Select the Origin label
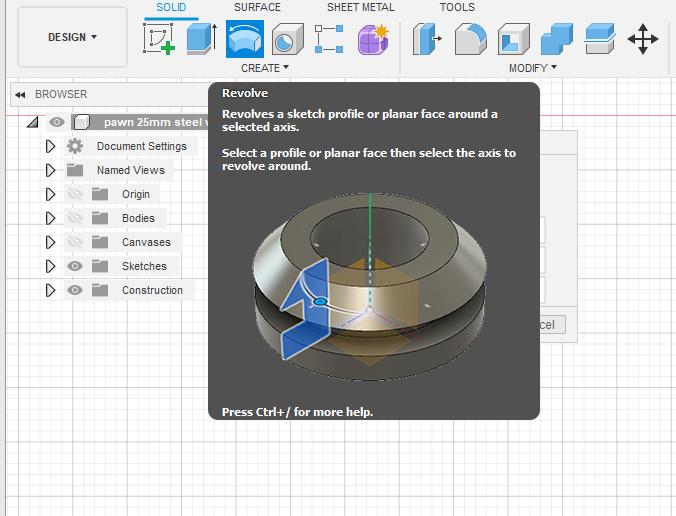Viewport: 676px width, 516px height. point(136,194)
